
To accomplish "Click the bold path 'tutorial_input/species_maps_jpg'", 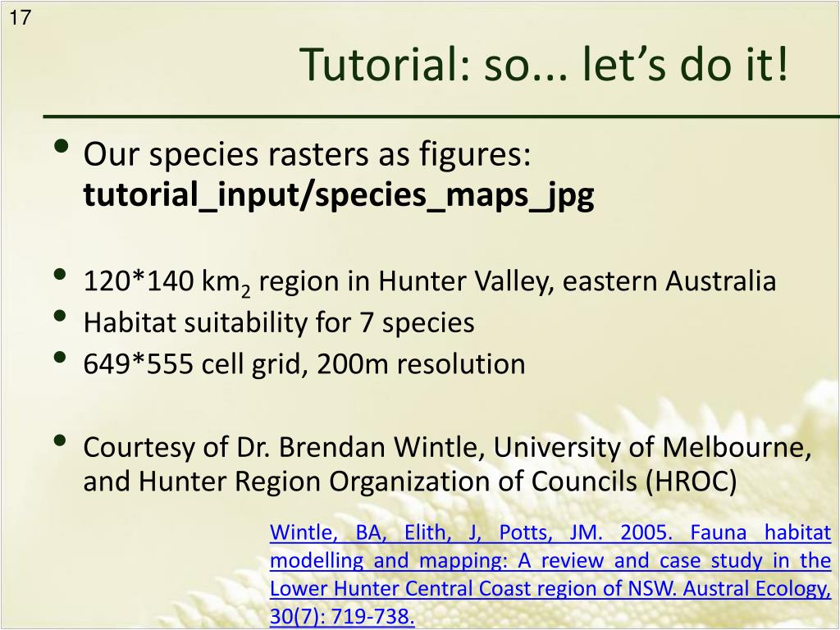I will pos(339,194).
